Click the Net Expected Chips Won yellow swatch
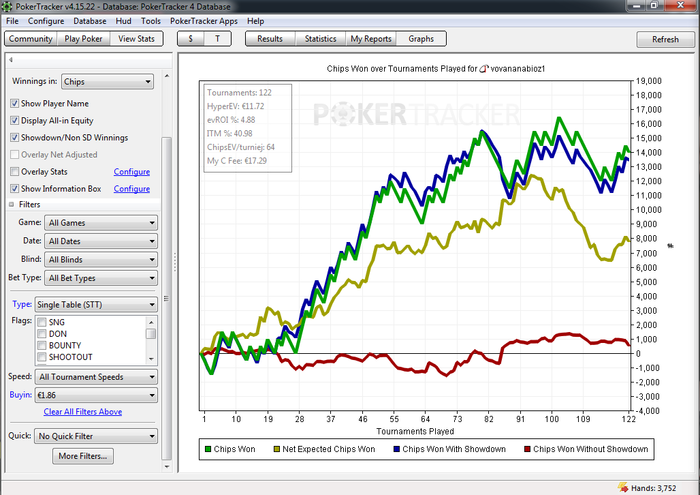The height and width of the screenshot is (495, 700). click(x=277, y=449)
